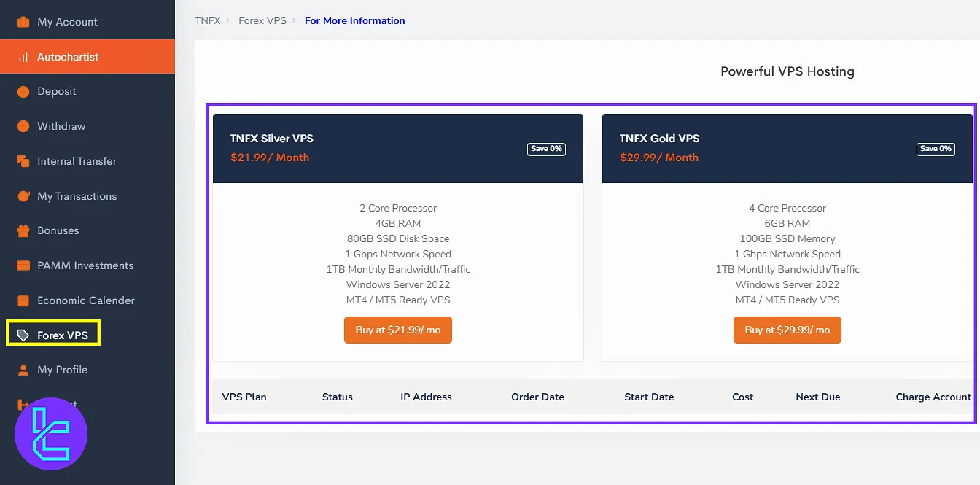
Task: Click the Cost column header
Action: coord(743,397)
